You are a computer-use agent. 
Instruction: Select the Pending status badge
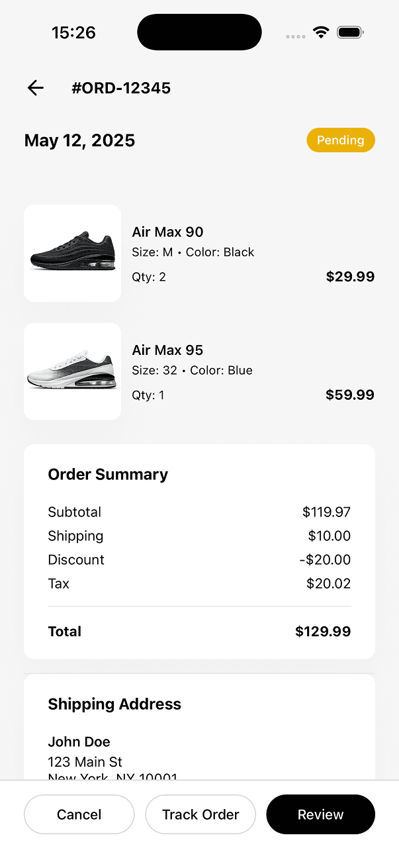coord(340,140)
